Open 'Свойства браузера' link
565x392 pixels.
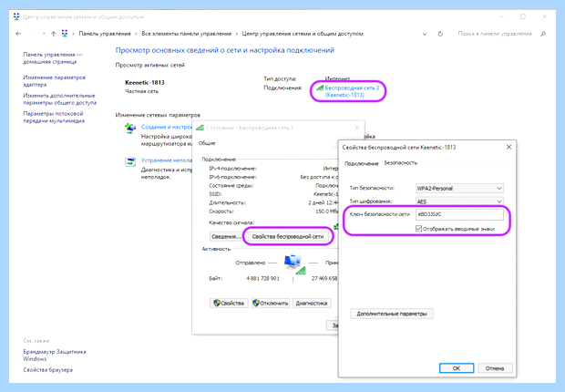tap(48, 369)
